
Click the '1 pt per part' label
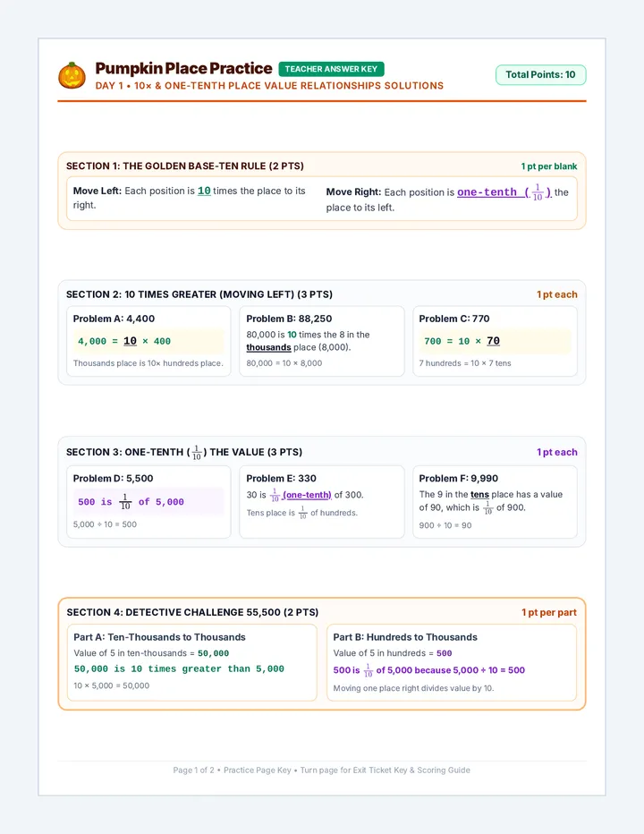(549, 612)
